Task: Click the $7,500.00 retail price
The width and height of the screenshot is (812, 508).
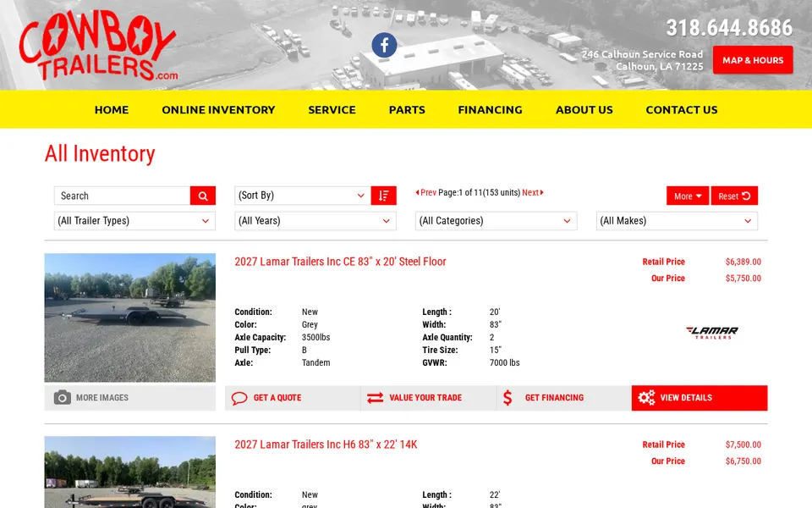Action: coord(743,444)
